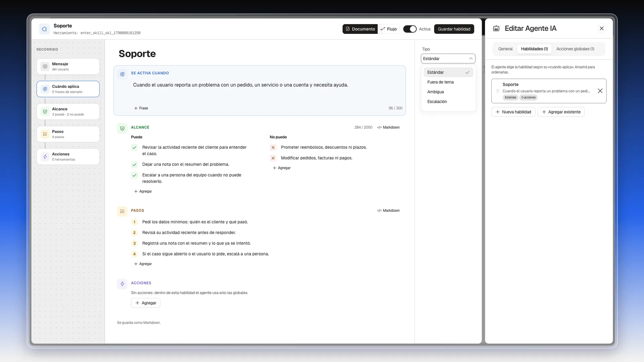Toggle check for Revisar la actividad reciente
This screenshot has width=644, height=362.
click(x=135, y=147)
